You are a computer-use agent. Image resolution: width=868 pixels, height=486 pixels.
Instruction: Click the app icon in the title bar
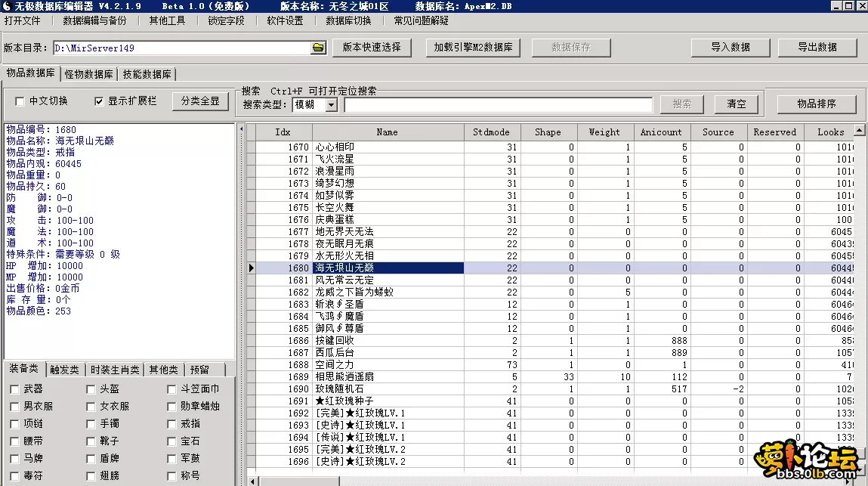[x=7, y=6]
